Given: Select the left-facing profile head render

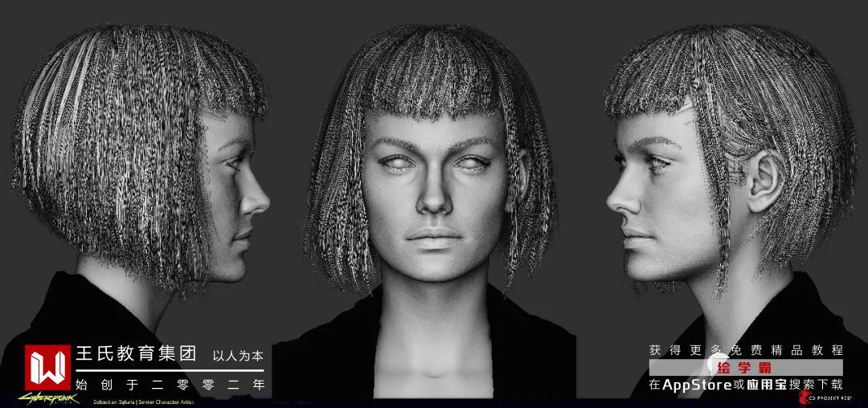Looking at the screenshot, I should [x=141, y=161].
